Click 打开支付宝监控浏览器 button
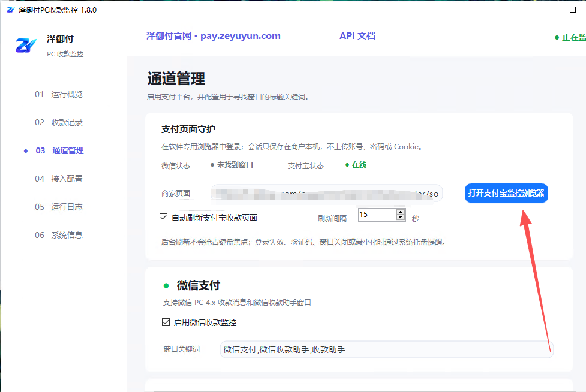The height and width of the screenshot is (392, 586). tap(506, 193)
